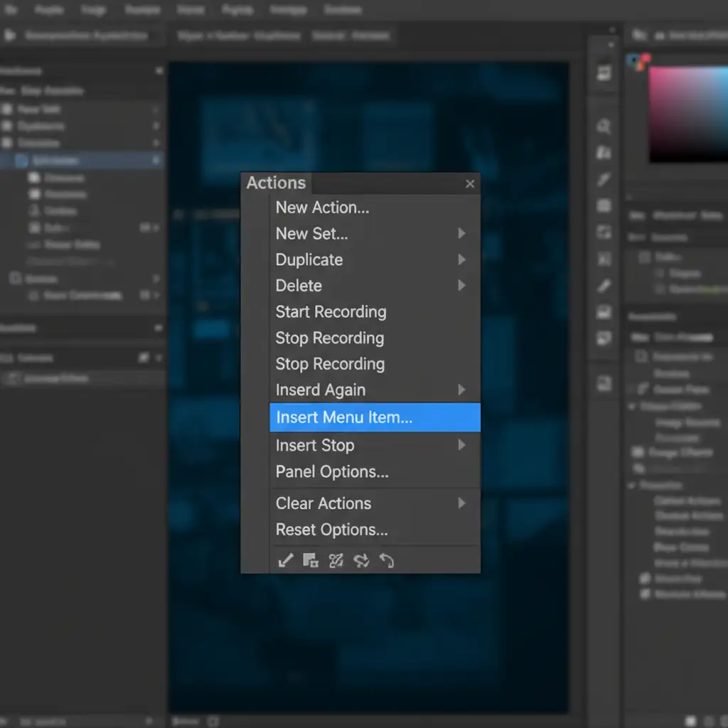Click the overlapping squares icon in Actions footer
728x728 pixels.
pos(311,561)
